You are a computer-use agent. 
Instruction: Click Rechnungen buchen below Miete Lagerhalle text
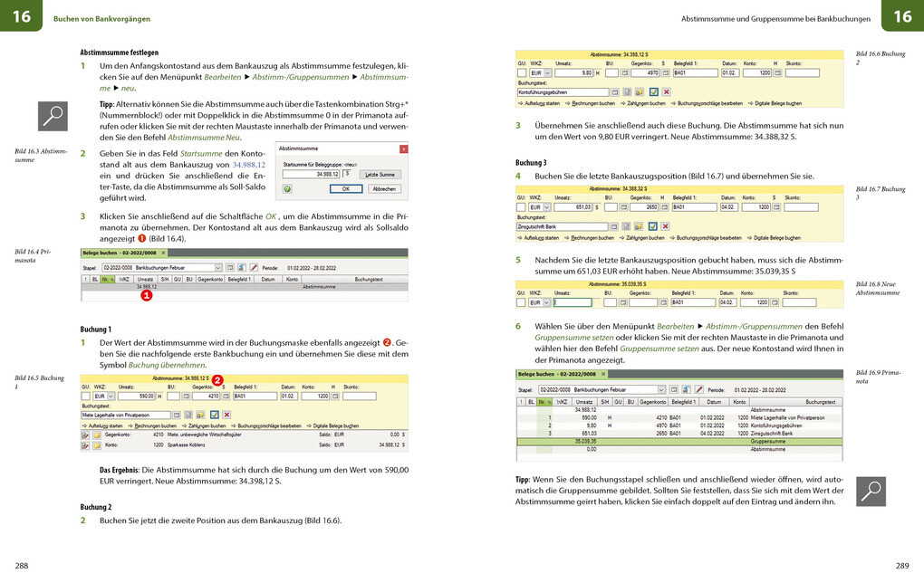[152, 425]
